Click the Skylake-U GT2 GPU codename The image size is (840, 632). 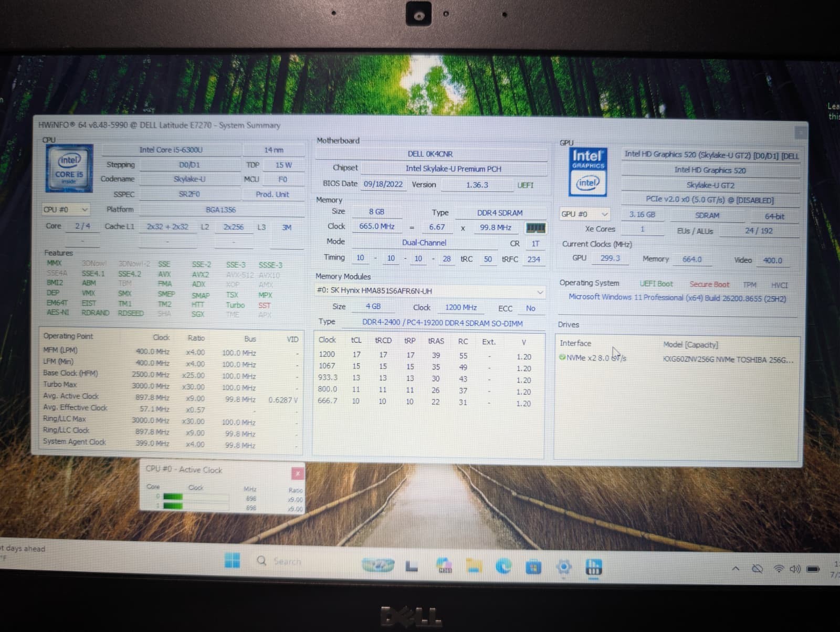(710, 185)
